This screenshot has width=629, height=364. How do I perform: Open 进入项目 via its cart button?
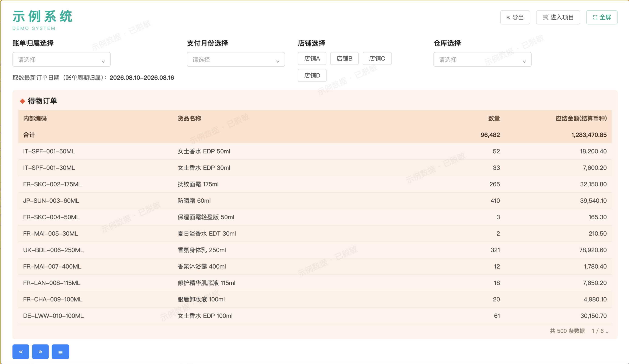(x=558, y=17)
